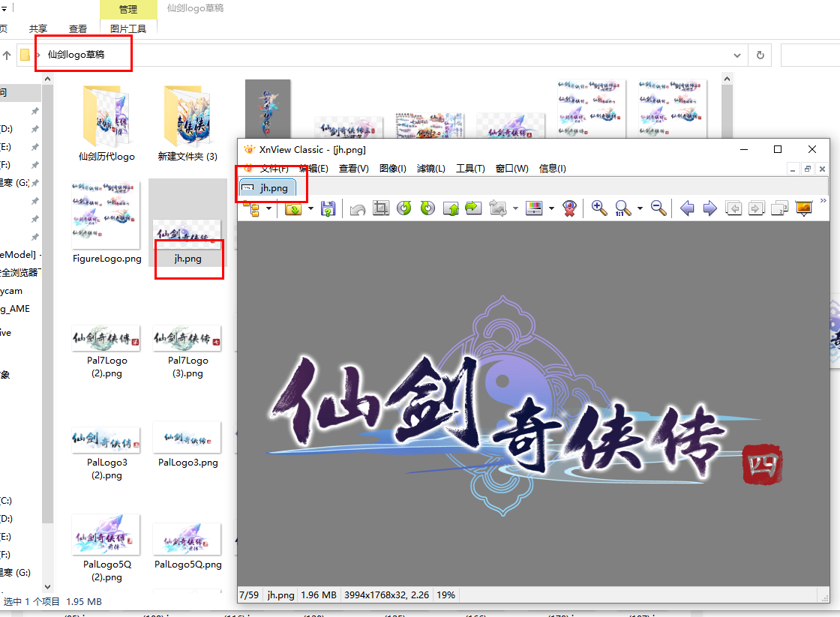
Task: Select the PalLogo5Q.png file
Action: click(x=187, y=547)
